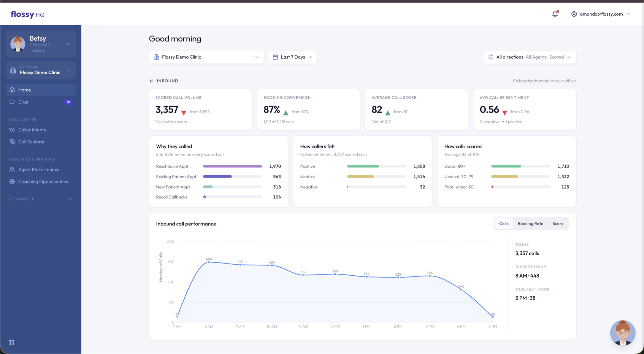
Task: Click the building icon in network selector
Action: pos(13,71)
